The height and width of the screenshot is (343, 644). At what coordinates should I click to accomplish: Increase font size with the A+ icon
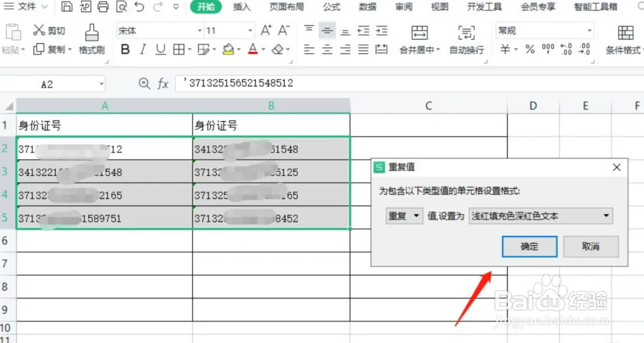pos(266,30)
